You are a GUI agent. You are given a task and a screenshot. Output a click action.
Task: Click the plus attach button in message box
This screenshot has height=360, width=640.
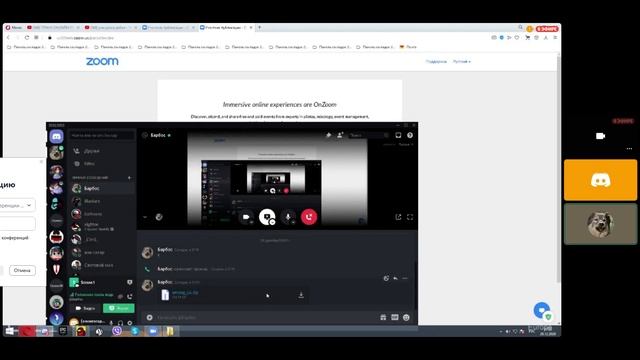point(149,317)
